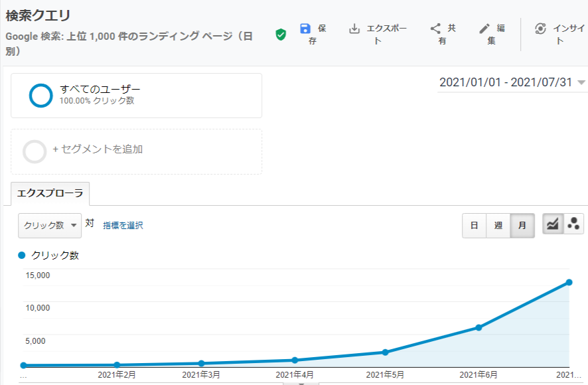588x385 pixels.
Task: Set graph granularity to 週 (week)
Action: (498, 226)
